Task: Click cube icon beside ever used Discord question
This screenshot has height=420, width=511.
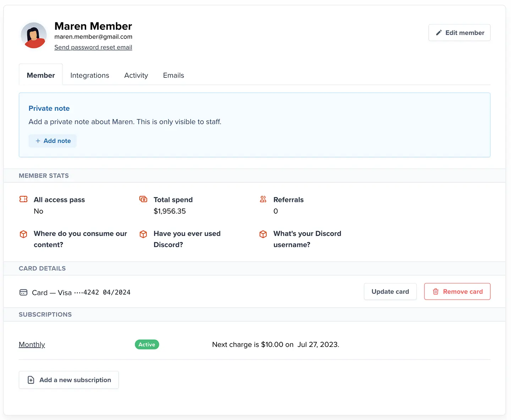Action: (143, 234)
